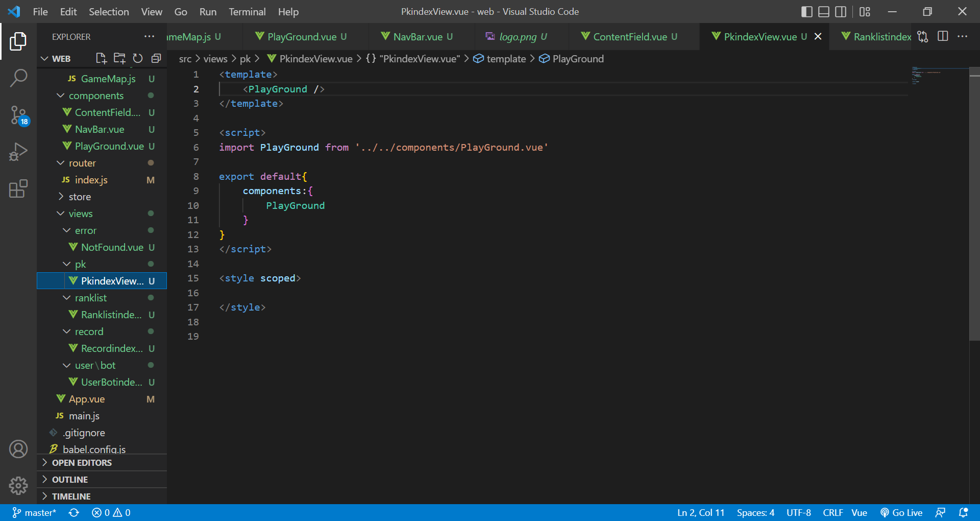Viewport: 980px width, 521px height.
Task: Expand the OPEN EDITORS section
Action: tap(102, 463)
